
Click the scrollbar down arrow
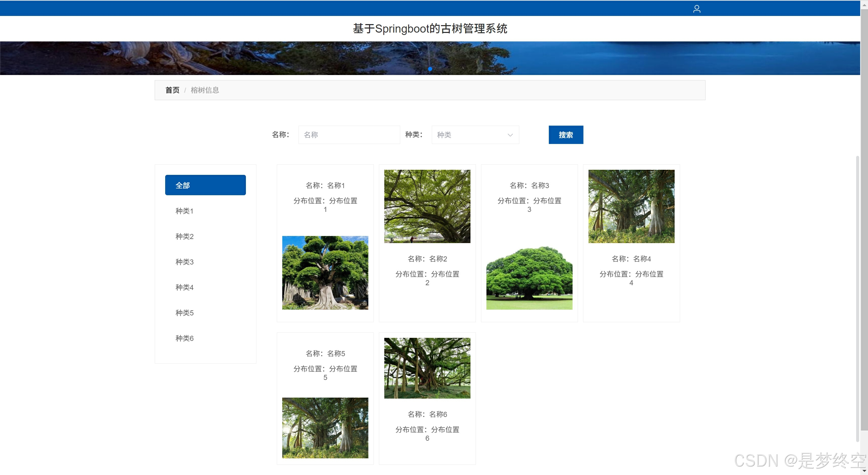(864, 471)
